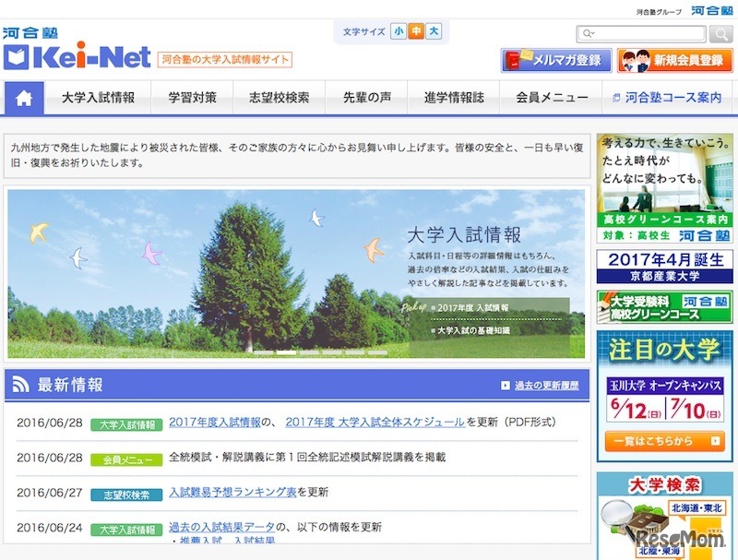
Task: Open the 玉川大学 オープンキャンパス banner
Action: tap(664, 399)
